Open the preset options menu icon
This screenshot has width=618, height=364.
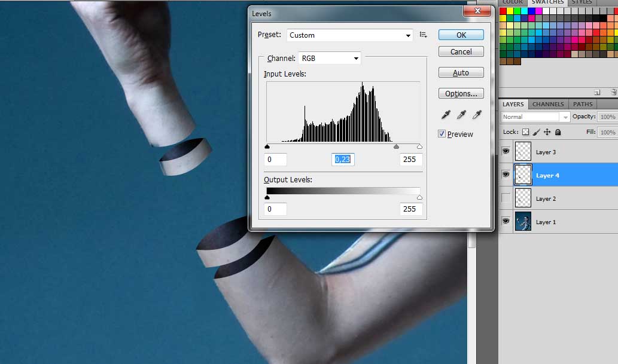[424, 35]
